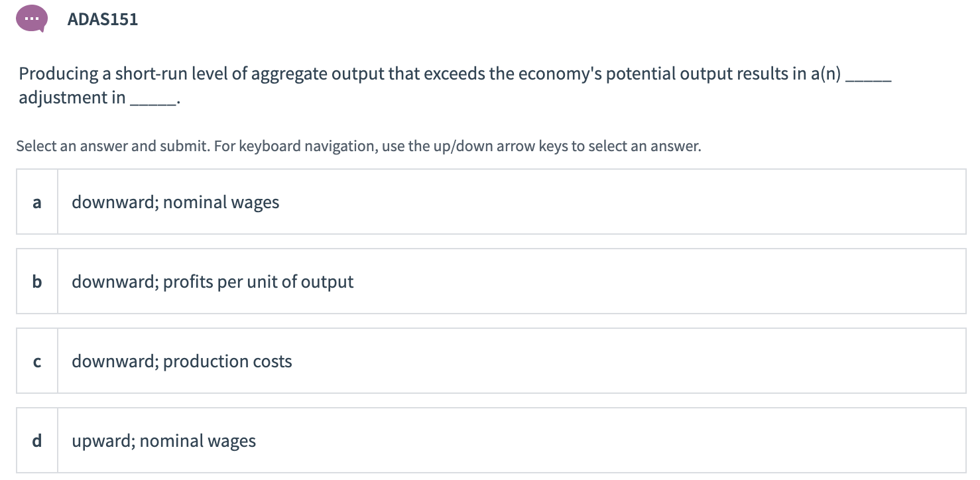
Task: Click the ADAS151 question title
Action: [x=103, y=19]
